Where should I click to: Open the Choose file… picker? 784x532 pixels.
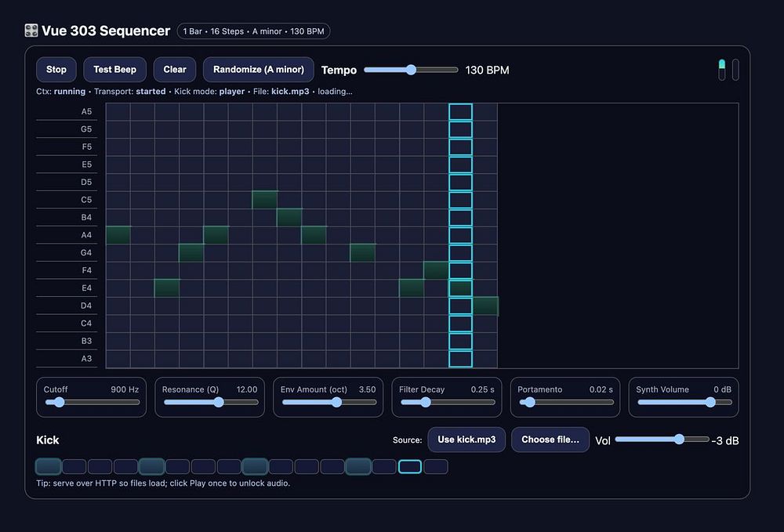click(550, 440)
